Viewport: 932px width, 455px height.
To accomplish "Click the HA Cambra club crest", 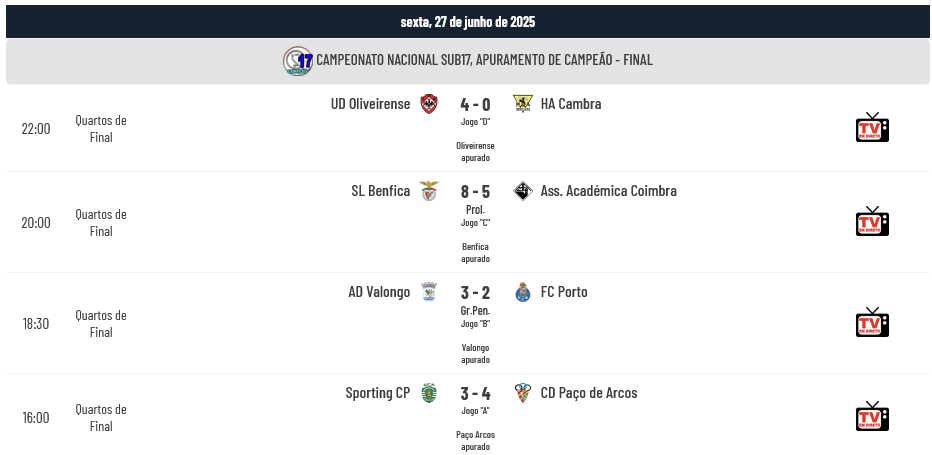I will coord(522,104).
